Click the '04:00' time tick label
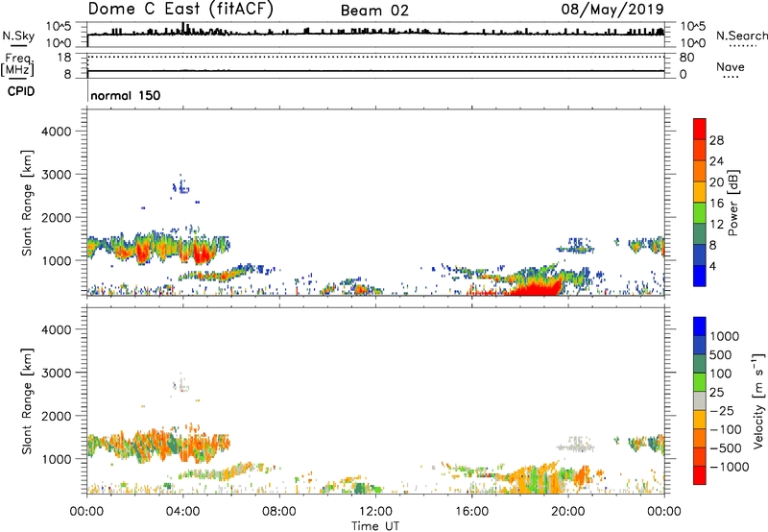 point(182,512)
